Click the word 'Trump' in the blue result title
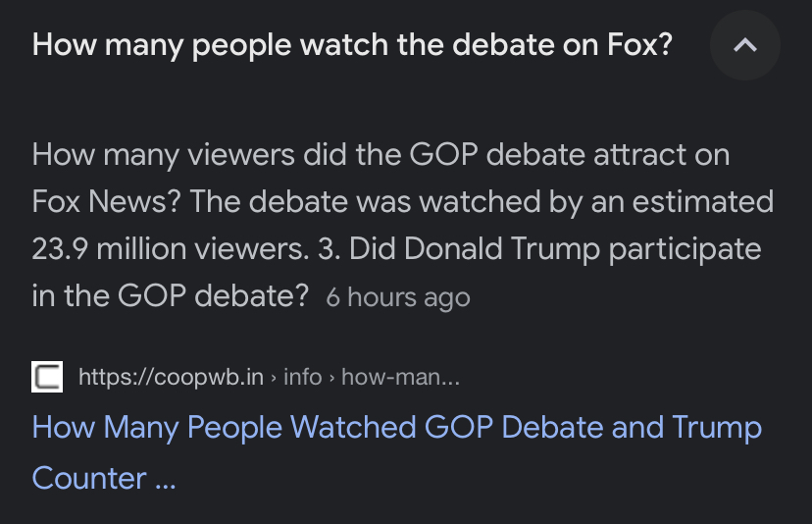The height and width of the screenshot is (524, 812). (717, 429)
